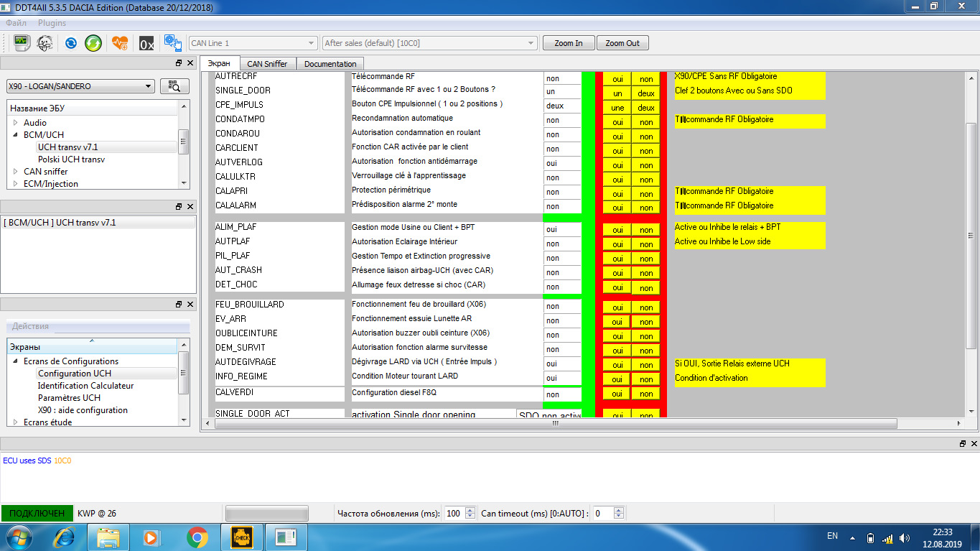The width and height of the screenshot is (980, 551).
Task: Launch Google Chrome from the taskbar
Action: [197, 537]
